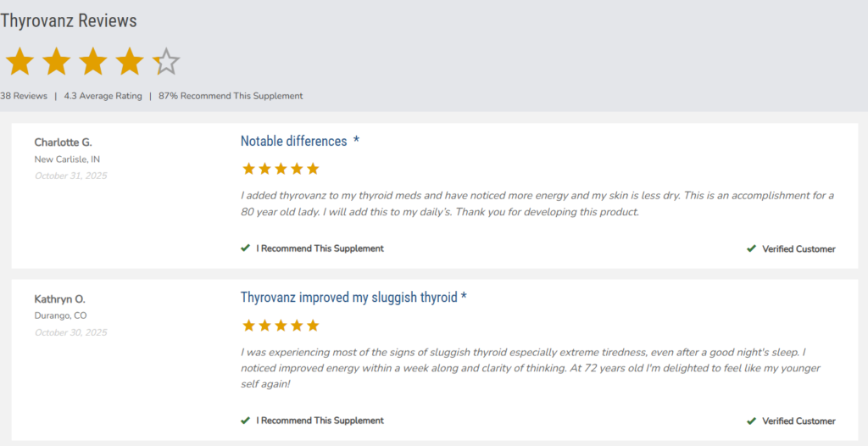Click the "4.3 Average Rating" text

103,96
